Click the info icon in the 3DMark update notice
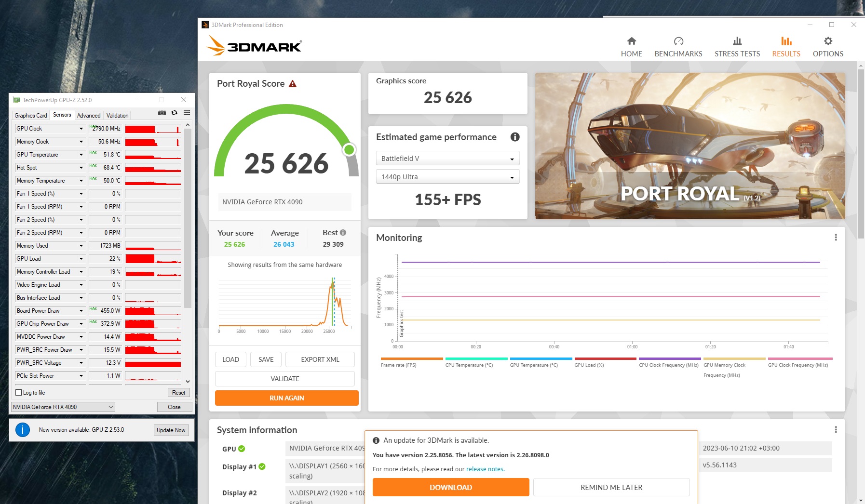Viewport: 865px width, 504px height. pyautogui.click(x=376, y=440)
